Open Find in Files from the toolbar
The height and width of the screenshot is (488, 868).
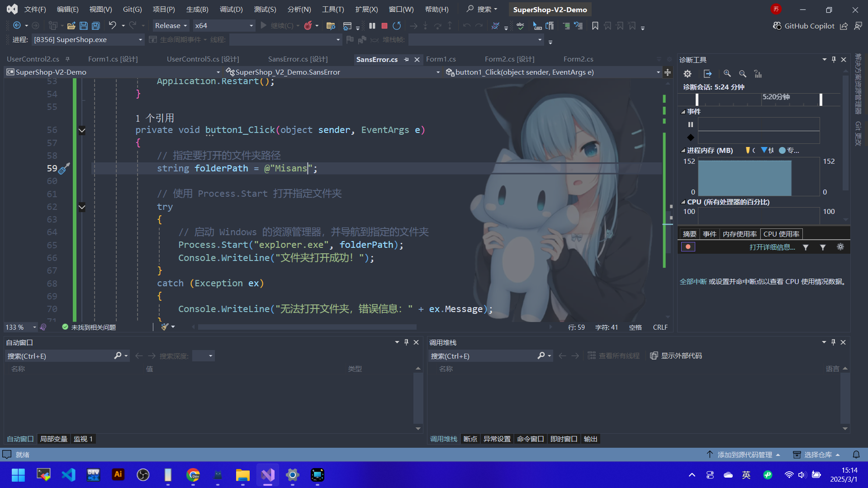point(331,26)
